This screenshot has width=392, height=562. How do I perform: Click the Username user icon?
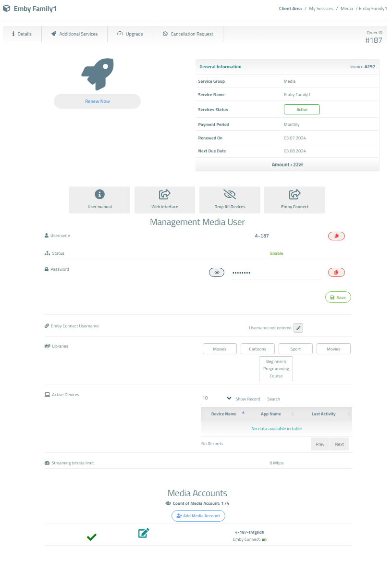click(x=47, y=236)
